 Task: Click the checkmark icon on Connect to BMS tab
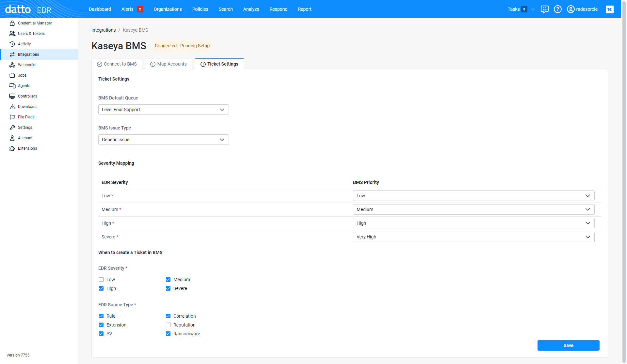(100, 64)
